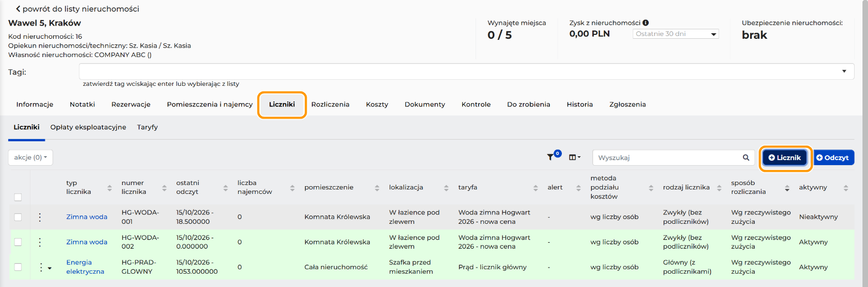Go back via powrót do listy nieruchomości

point(77,9)
